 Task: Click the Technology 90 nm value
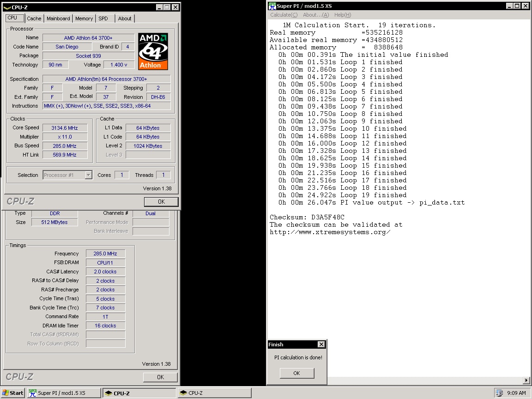[55, 65]
